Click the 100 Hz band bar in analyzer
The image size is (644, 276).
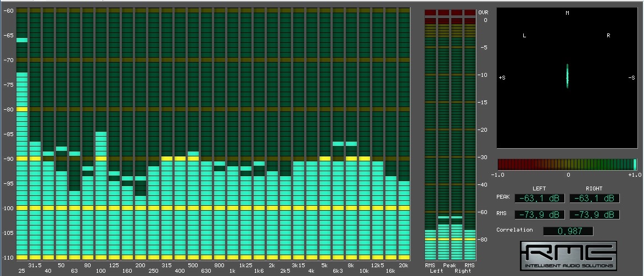100,133
